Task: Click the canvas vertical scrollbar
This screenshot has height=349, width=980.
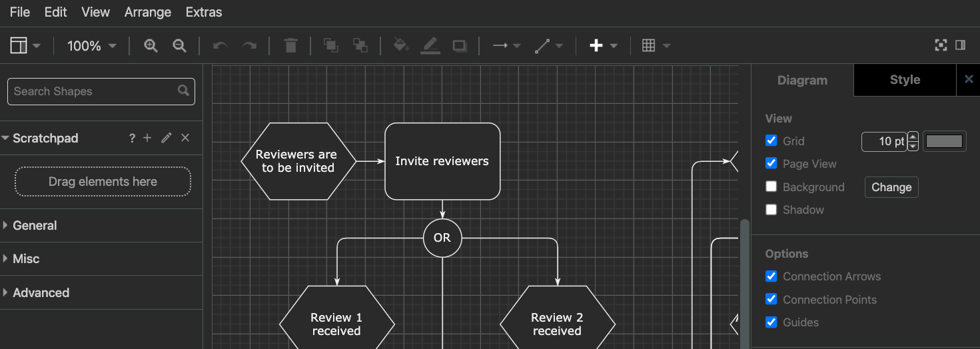Action: 745,284
